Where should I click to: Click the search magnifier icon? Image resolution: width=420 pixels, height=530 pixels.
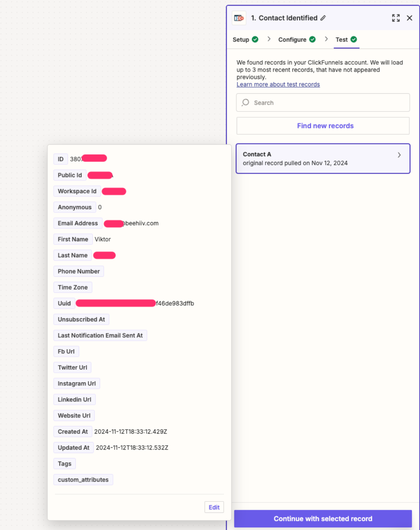246,102
